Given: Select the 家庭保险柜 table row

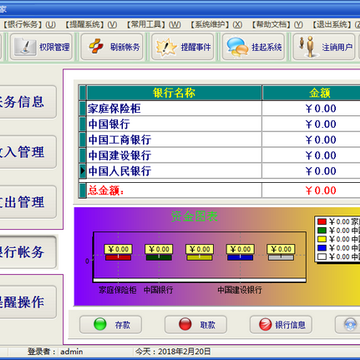Looking at the screenshot, I should [x=220, y=108].
